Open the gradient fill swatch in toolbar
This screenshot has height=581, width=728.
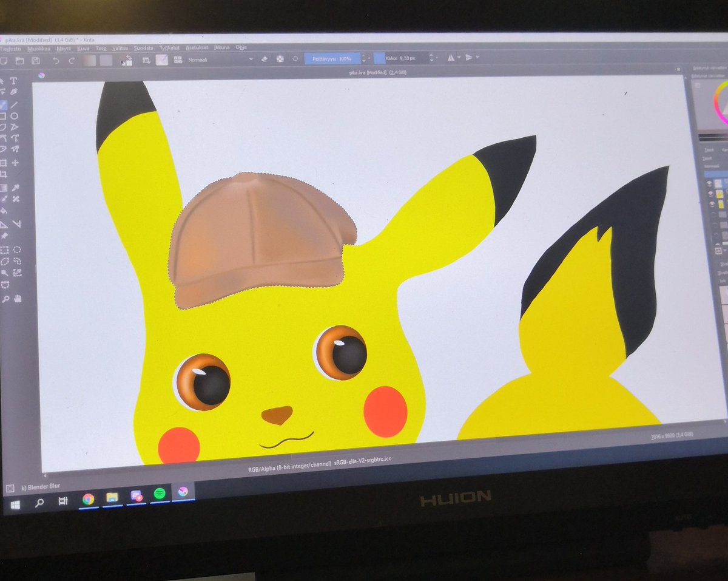click(x=89, y=60)
